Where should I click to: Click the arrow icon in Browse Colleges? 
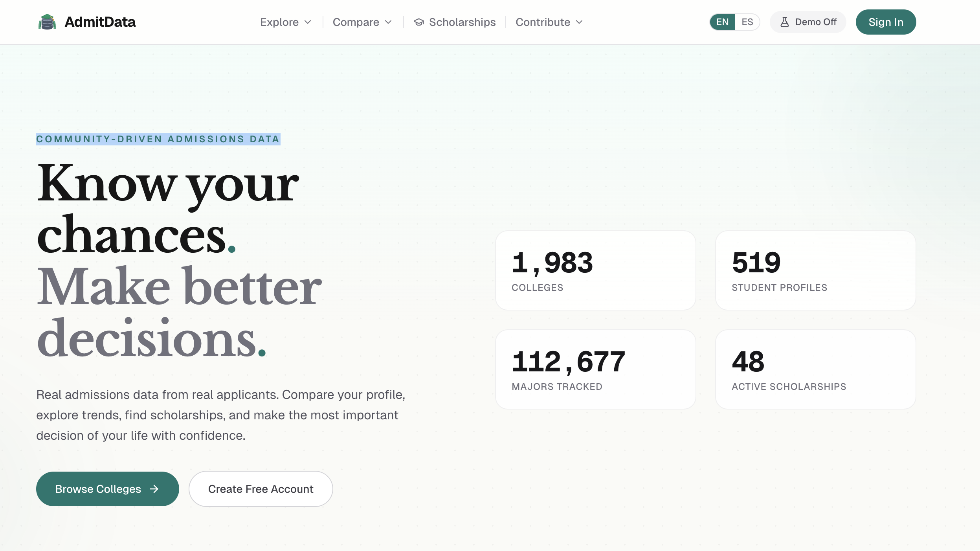(154, 489)
